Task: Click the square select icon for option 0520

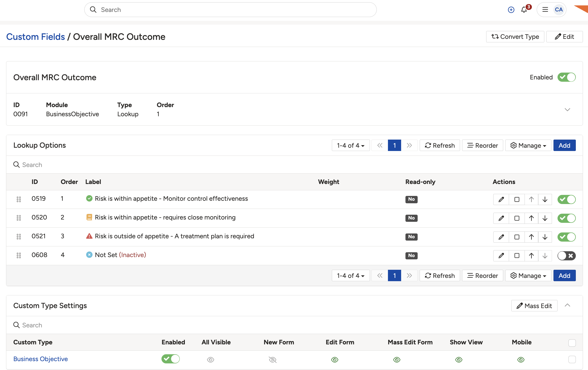Action: pyautogui.click(x=517, y=218)
